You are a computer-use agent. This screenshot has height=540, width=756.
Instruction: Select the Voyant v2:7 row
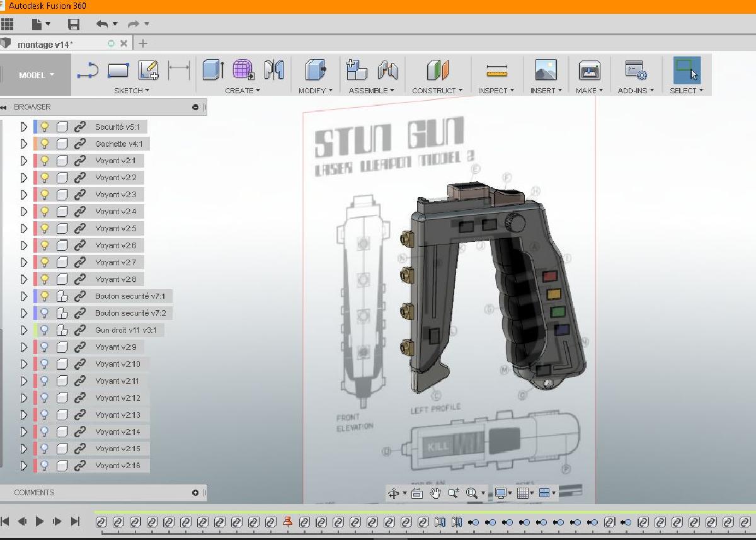[x=88, y=262]
